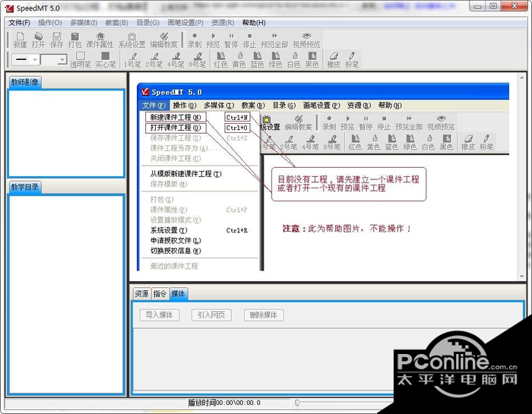This screenshot has width=532, height=414.
Task: Click inside the 教学目录 list area
Action: click(67, 295)
